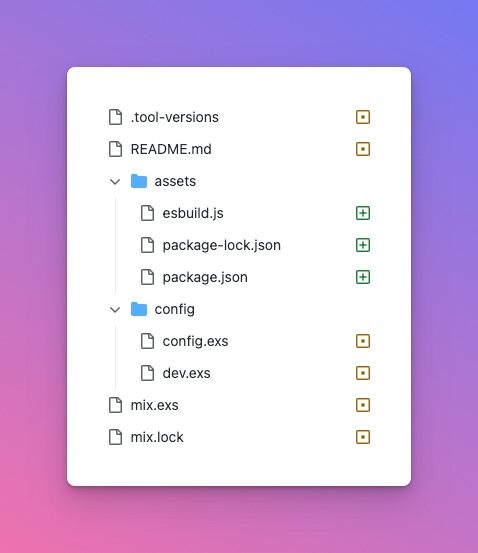
Task: Click the modified badge next to mix.lock
Action: point(363,437)
